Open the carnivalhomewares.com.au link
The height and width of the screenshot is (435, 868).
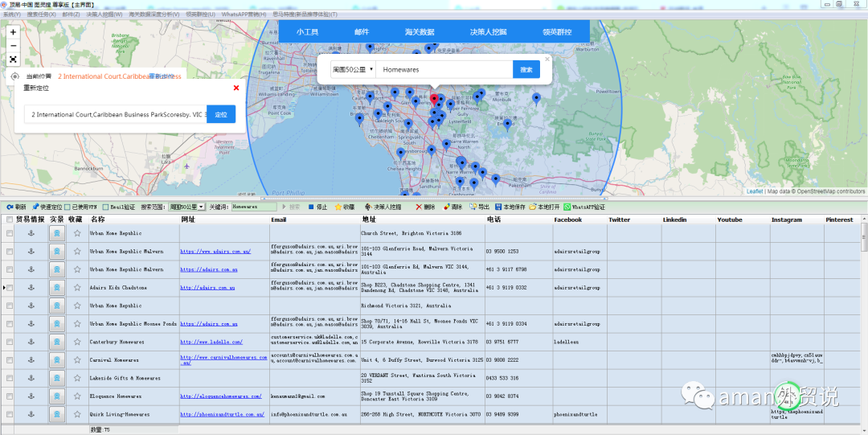pyautogui.click(x=224, y=360)
